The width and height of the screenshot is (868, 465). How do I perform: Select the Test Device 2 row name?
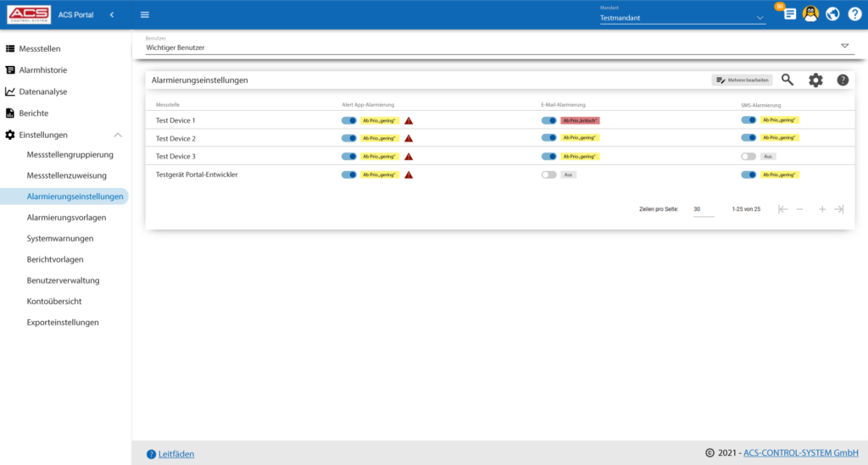(175, 139)
